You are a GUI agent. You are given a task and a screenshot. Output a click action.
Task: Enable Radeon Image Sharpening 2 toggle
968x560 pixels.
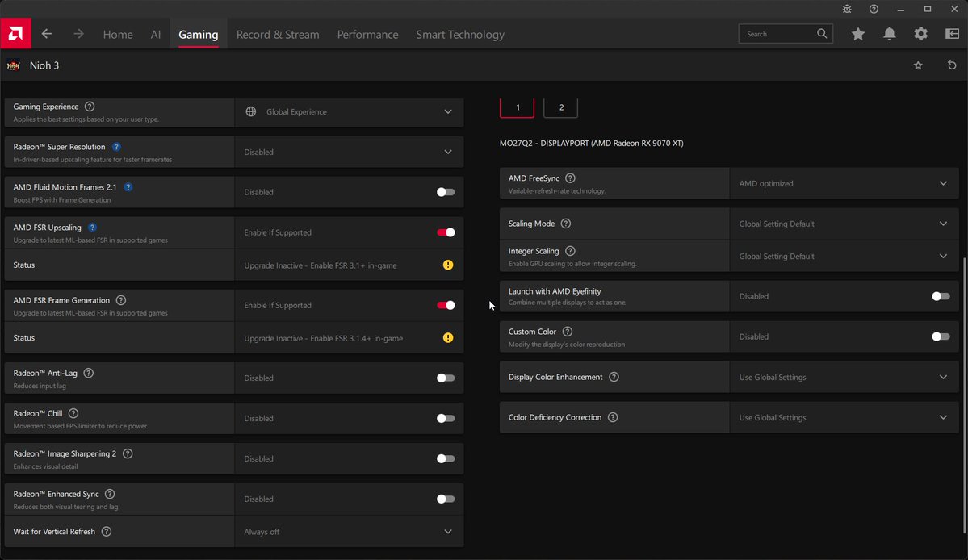tap(446, 459)
